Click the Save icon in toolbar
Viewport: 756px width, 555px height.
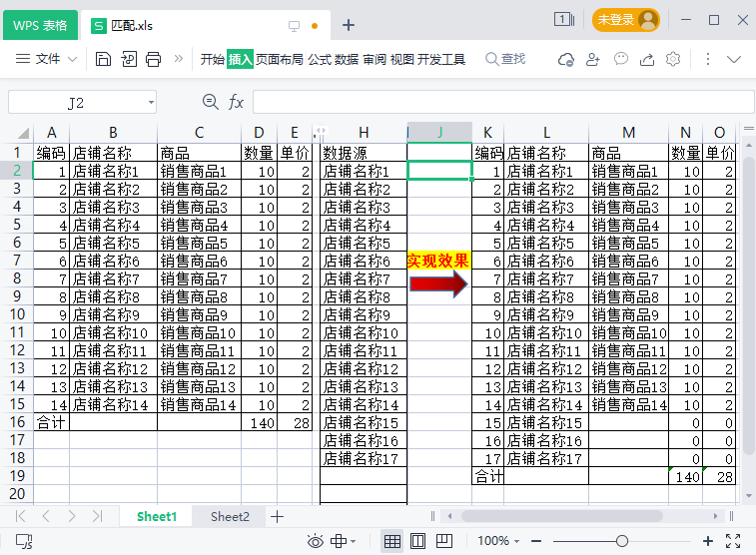click(103, 59)
